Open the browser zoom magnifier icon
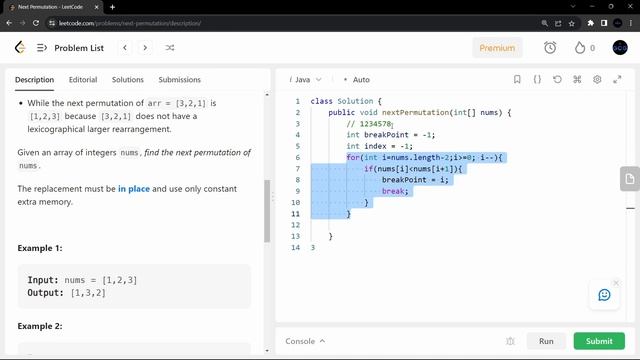 pos(544,23)
